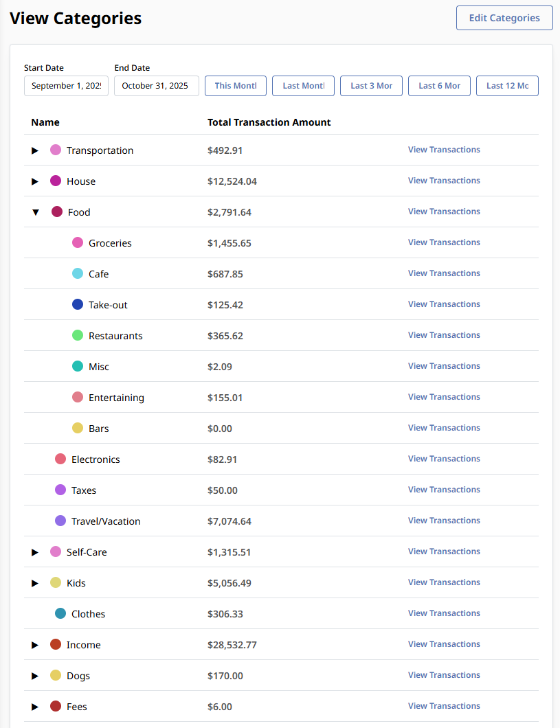Image resolution: width=560 pixels, height=728 pixels.
Task: Choose the Last 3 Months range
Action: (x=372, y=86)
